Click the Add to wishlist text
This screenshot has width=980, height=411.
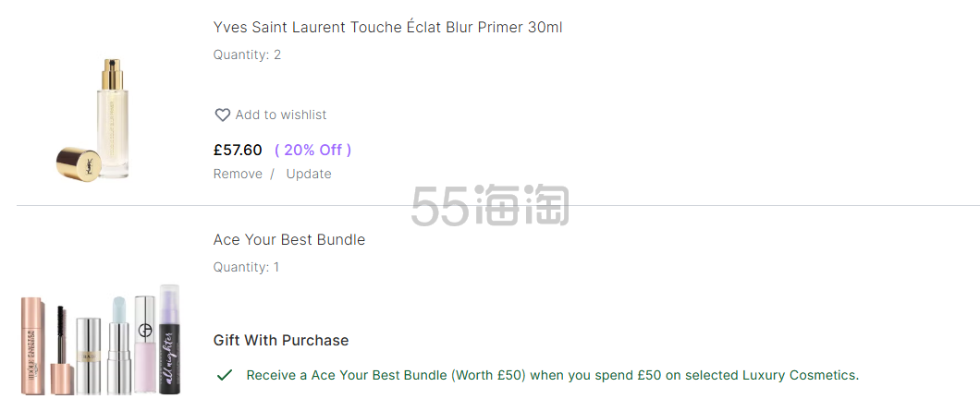281,115
